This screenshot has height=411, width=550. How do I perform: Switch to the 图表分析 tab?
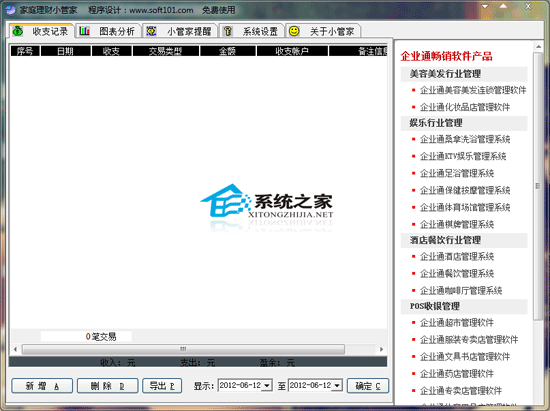click(108, 31)
